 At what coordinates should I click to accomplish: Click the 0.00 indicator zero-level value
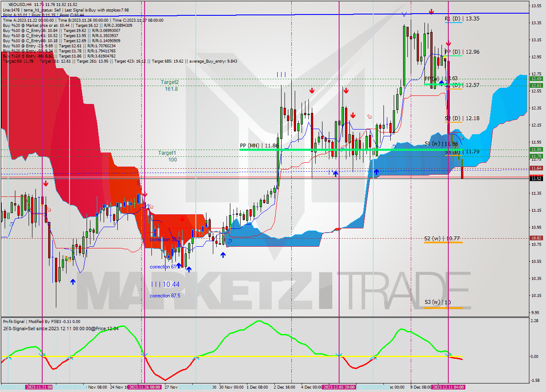click(x=535, y=357)
